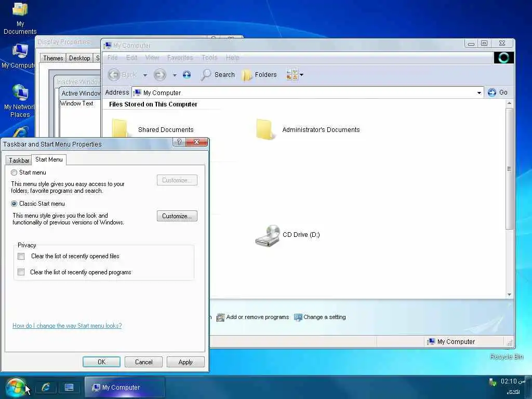Click Show Desktop in Quick Launch
This screenshot has width=532, height=399.
point(69,387)
